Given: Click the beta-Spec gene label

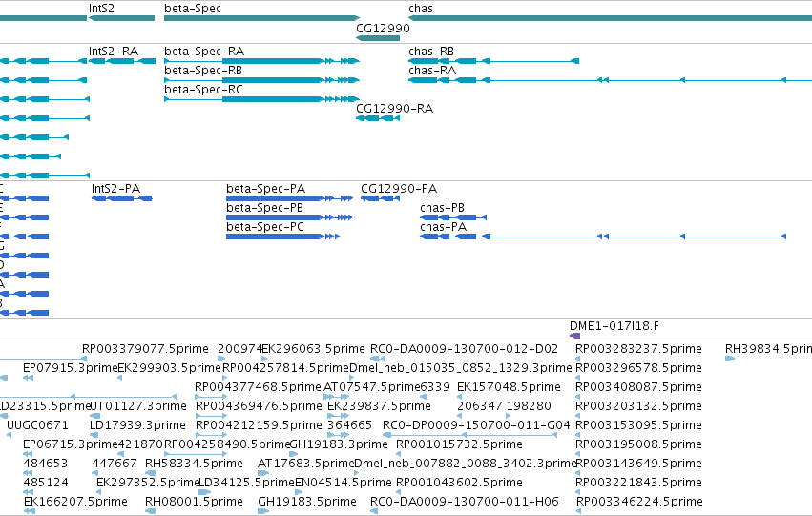Looking at the screenshot, I should point(193,9).
